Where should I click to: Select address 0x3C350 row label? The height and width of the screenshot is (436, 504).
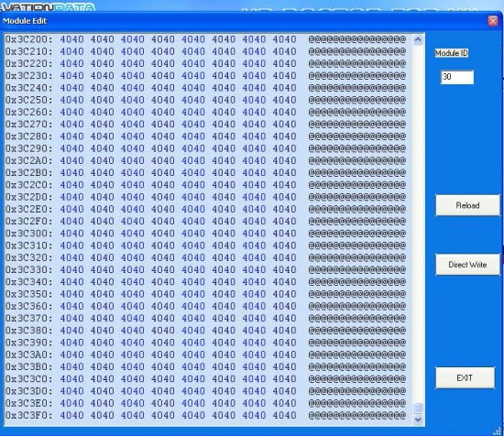point(28,294)
